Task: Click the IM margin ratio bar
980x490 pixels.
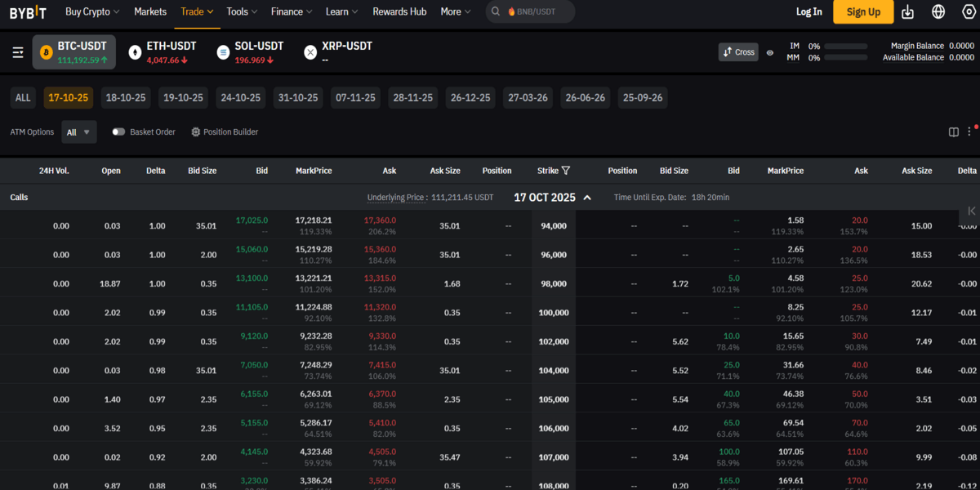Action: [x=844, y=47]
